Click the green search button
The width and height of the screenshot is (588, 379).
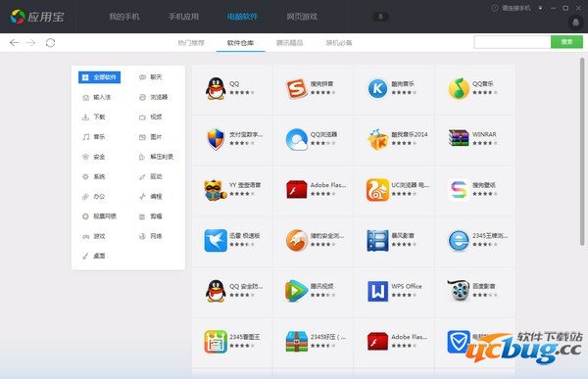click(566, 42)
